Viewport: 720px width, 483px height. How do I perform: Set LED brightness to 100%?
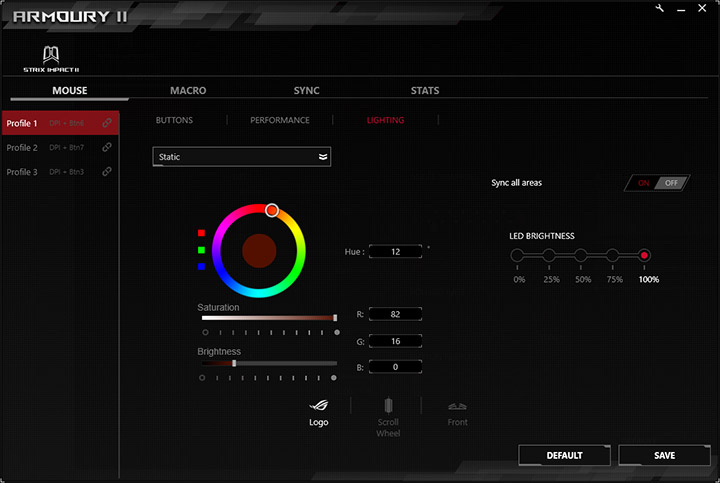(x=644, y=255)
